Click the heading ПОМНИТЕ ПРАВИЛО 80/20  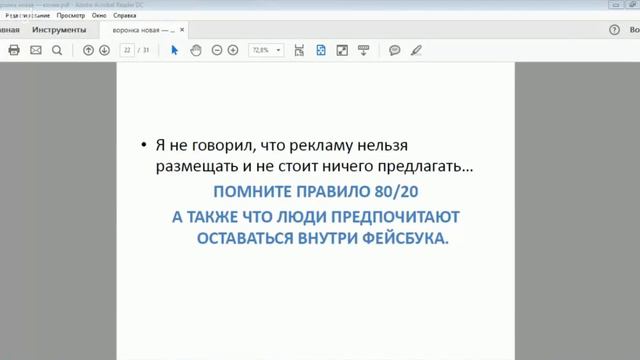point(316,191)
